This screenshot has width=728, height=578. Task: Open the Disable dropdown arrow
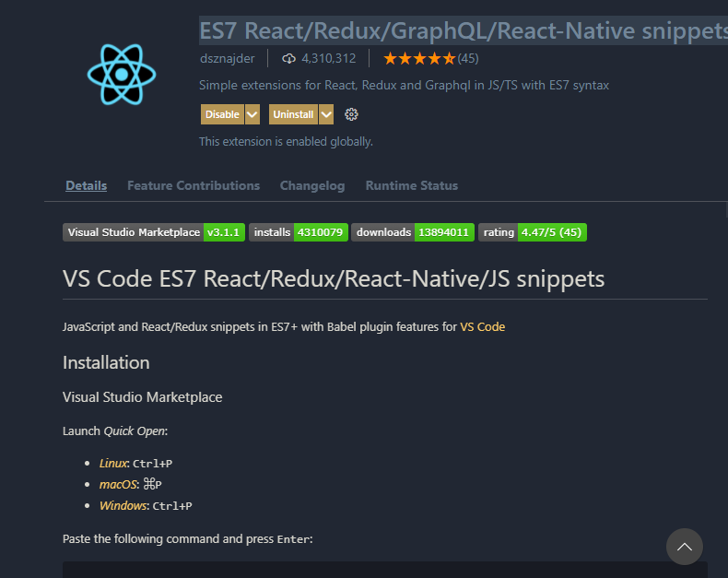(252, 114)
